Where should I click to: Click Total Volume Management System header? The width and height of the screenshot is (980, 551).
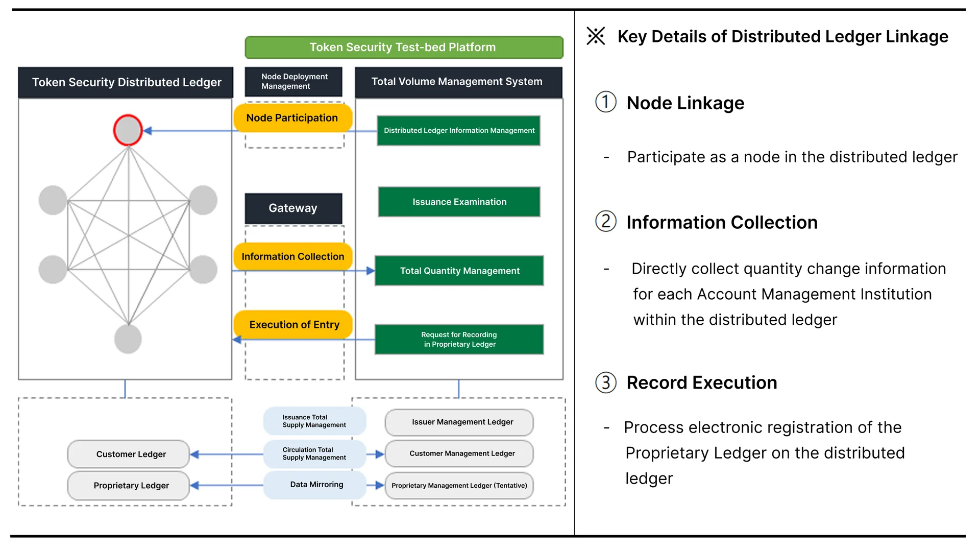458,82
